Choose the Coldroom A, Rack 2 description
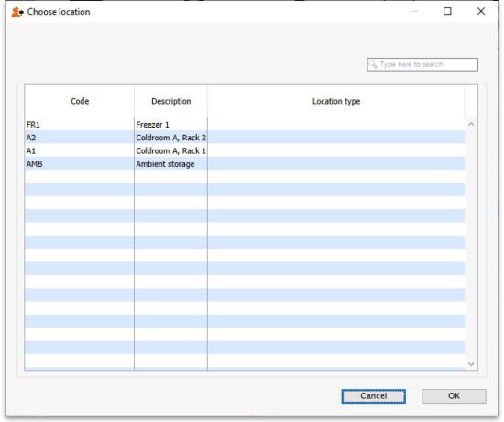Viewport: 504px width, 422px height. pyautogui.click(x=170, y=138)
